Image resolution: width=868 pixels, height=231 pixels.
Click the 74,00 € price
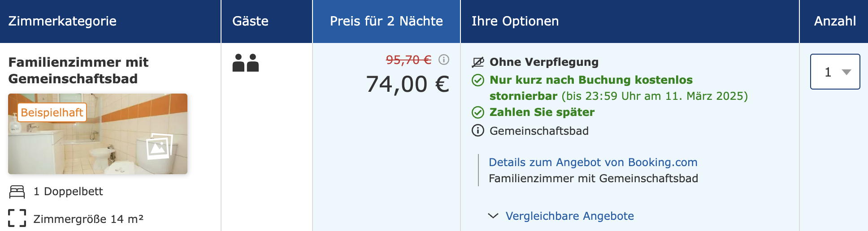tap(408, 84)
